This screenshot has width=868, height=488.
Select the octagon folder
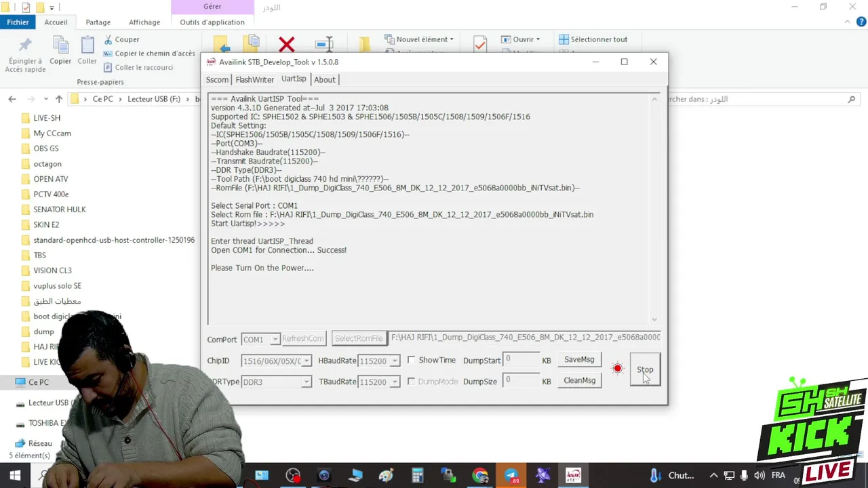tap(47, 164)
